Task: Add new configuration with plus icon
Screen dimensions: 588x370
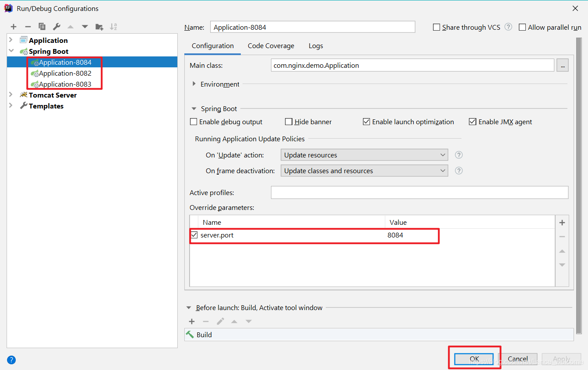Action: [x=14, y=27]
